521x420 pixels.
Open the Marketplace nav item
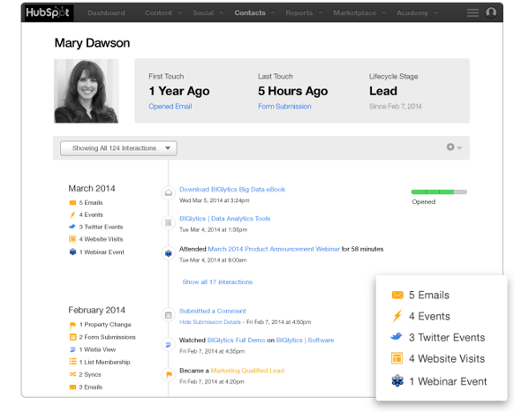pos(355,12)
